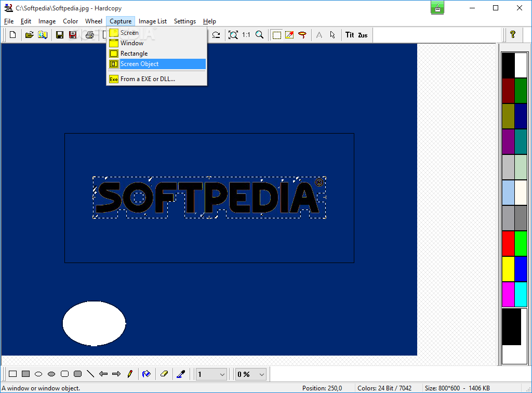
Task: Choose From a EXE or DLL... entry
Action: tap(157, 79)
